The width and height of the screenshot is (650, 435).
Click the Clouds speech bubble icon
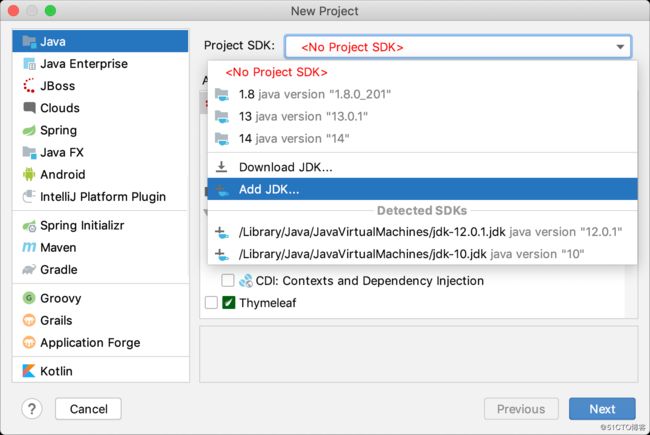pyautogui.click(x=29, y=108)
